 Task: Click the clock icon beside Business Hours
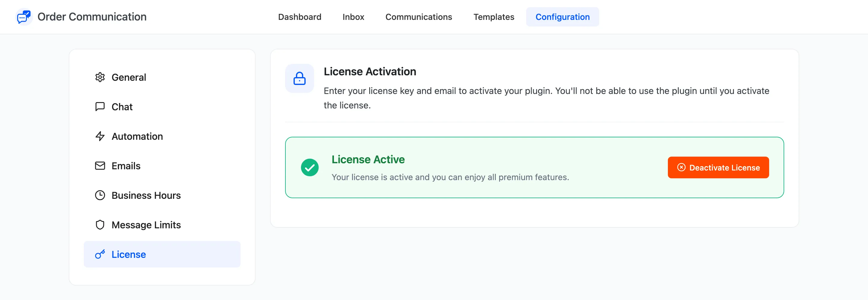click(100, 195)
